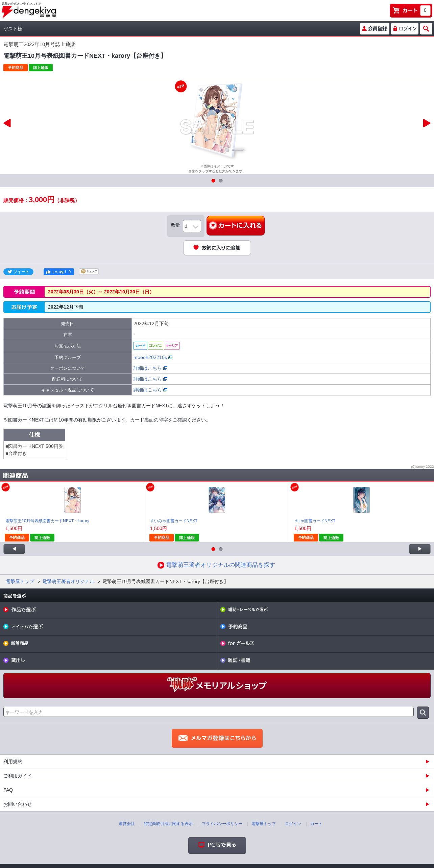Image resolution: width=434 pixels, height=868 pixels.
Task: Open 蔵出し menu item
Action: coord(108,660)
